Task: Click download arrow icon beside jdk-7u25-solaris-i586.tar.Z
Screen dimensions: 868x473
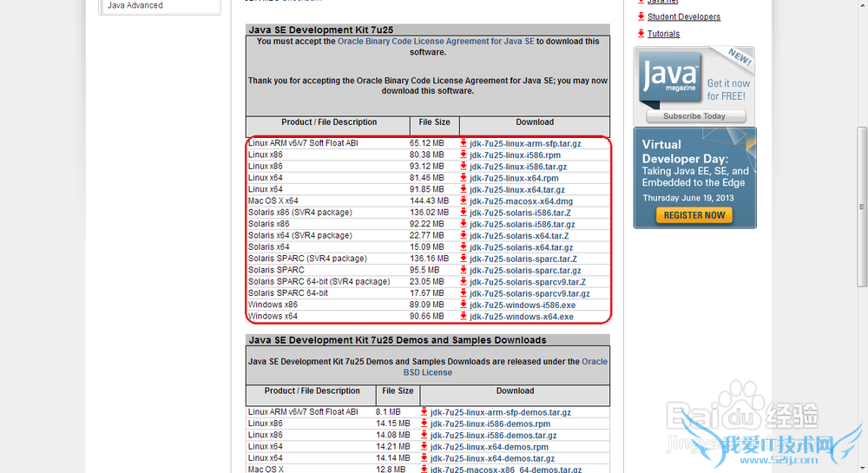Action: pyautogui.click(x=464, y=213)
